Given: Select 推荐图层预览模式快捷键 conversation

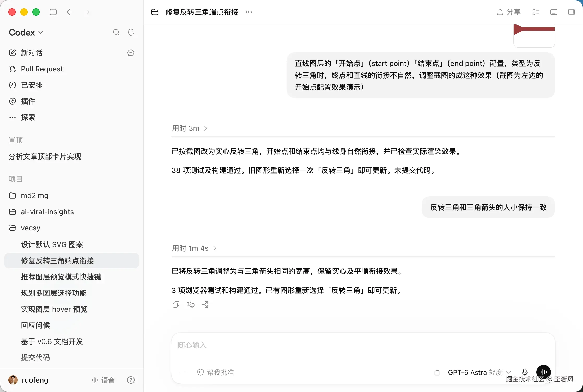Looking at the screenshot, I should (61, 277).
